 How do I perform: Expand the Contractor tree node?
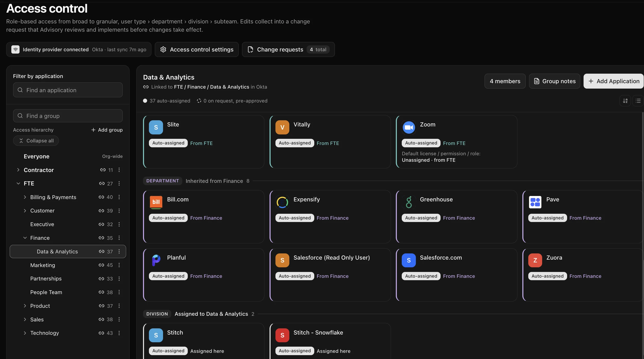[18, 170]
